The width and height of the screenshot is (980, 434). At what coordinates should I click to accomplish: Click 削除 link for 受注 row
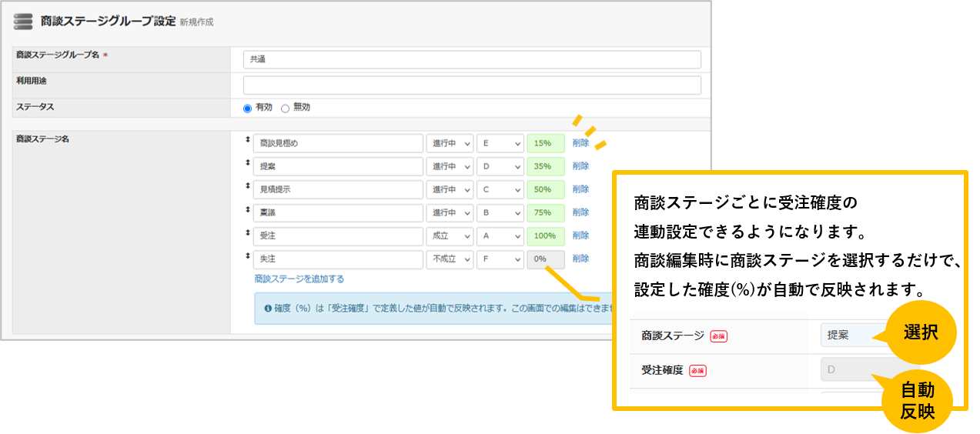[580, 235]
